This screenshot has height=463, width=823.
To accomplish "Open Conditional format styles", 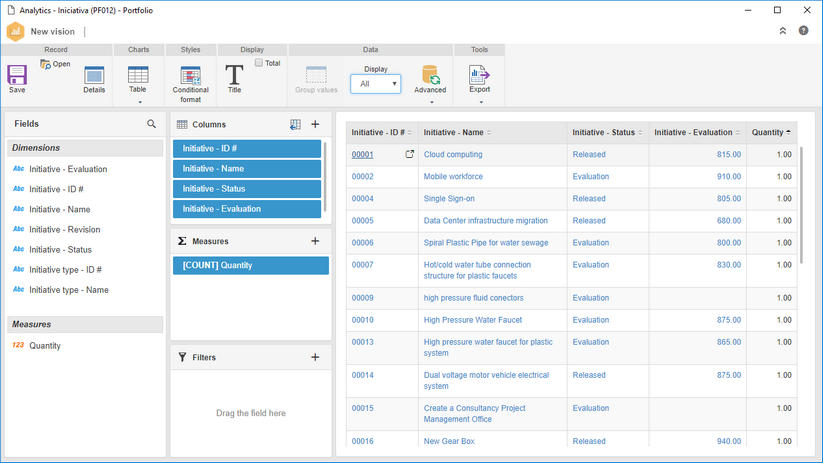I will point(191,75).
